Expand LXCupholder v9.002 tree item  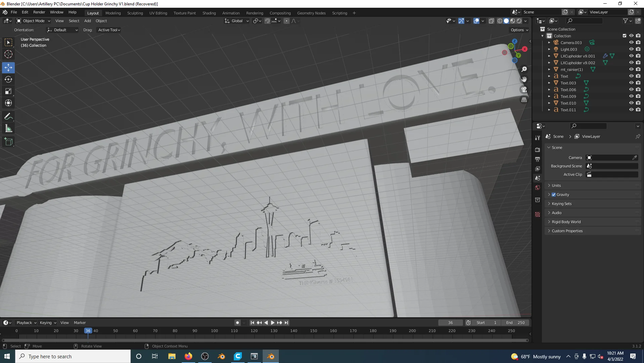(x=549, y=63)
